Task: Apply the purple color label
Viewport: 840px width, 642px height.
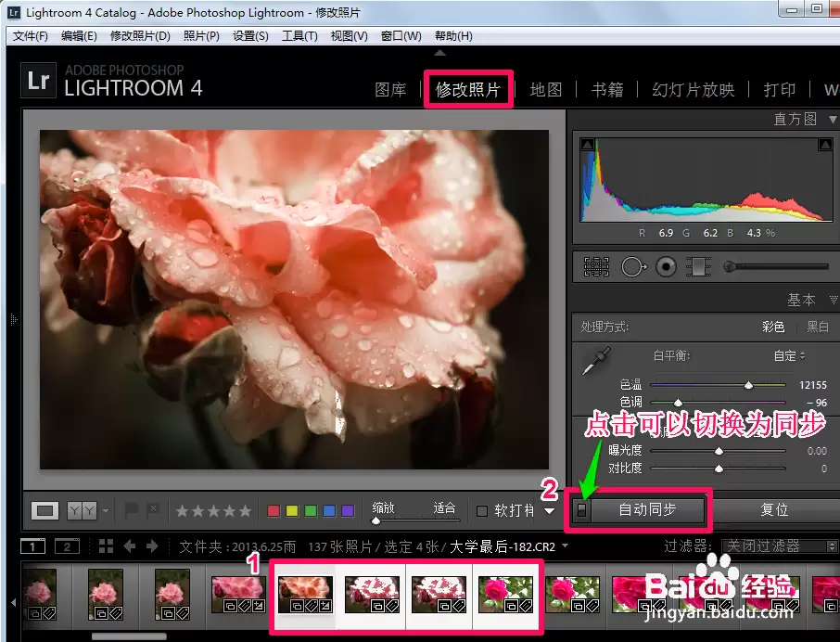Action: (x=348, y=510)
